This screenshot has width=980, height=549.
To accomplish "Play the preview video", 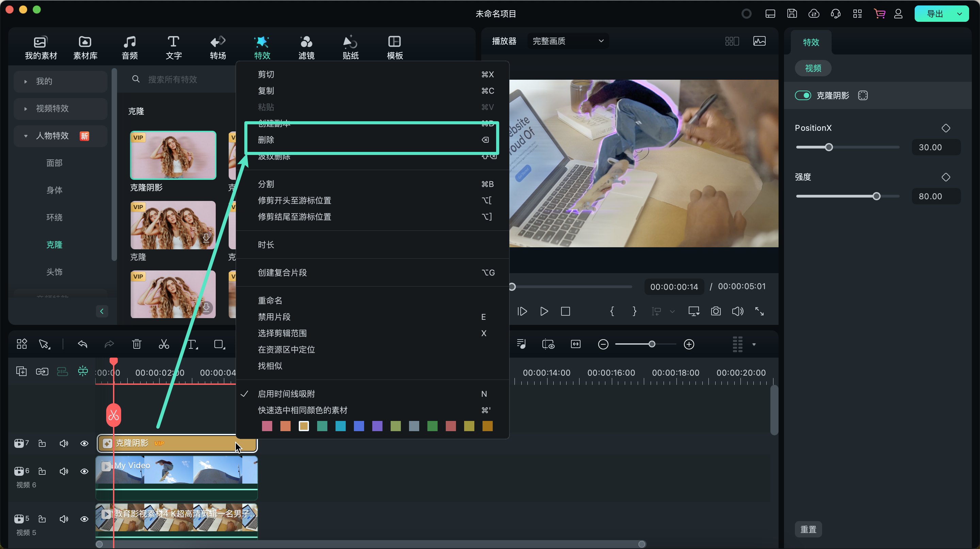I will point(544,311).
